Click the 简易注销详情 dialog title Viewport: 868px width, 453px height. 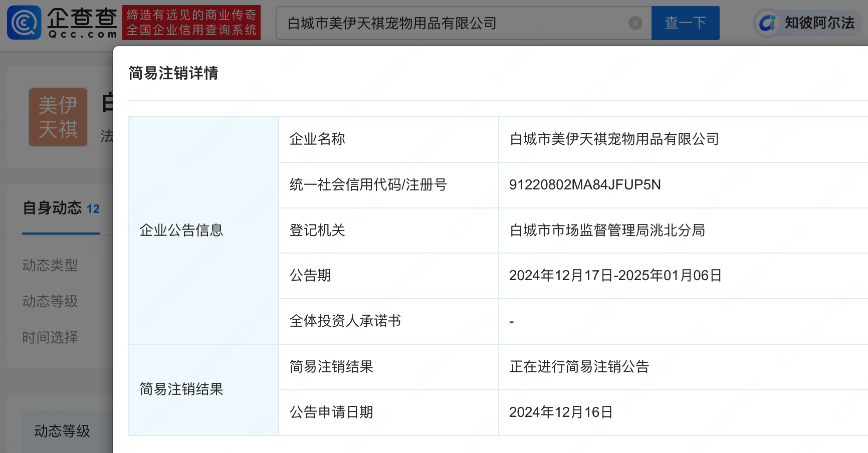tap(173, 73)
